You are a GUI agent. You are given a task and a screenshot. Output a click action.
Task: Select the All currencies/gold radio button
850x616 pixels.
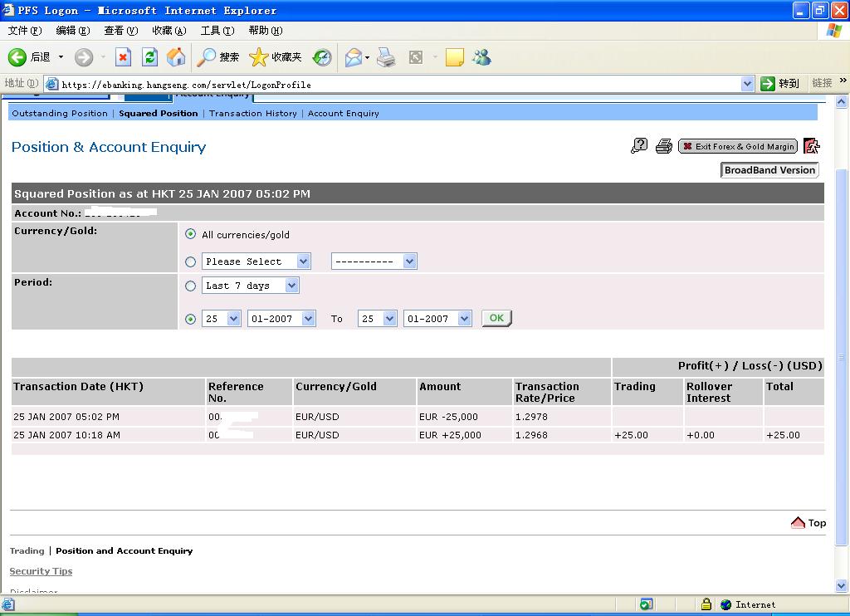pos(191,235)
